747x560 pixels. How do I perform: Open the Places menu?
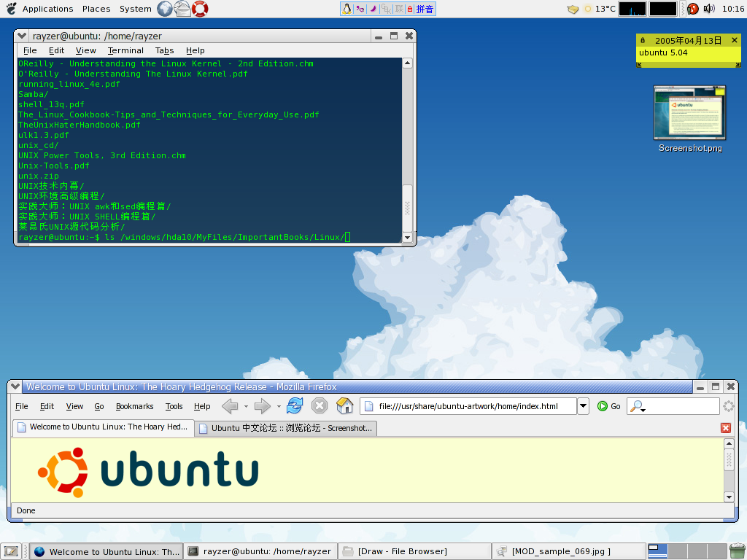[x=96, y=9]
